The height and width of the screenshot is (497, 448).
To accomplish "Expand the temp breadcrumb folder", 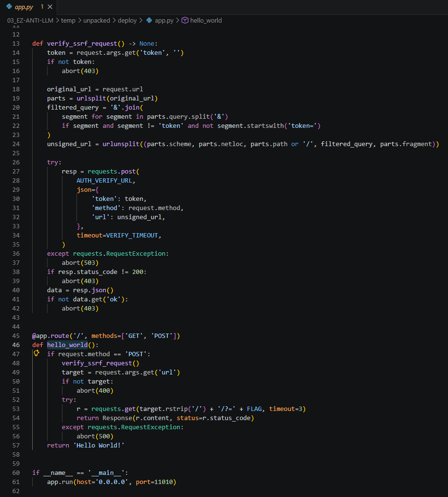I will (x=68, y=21).
